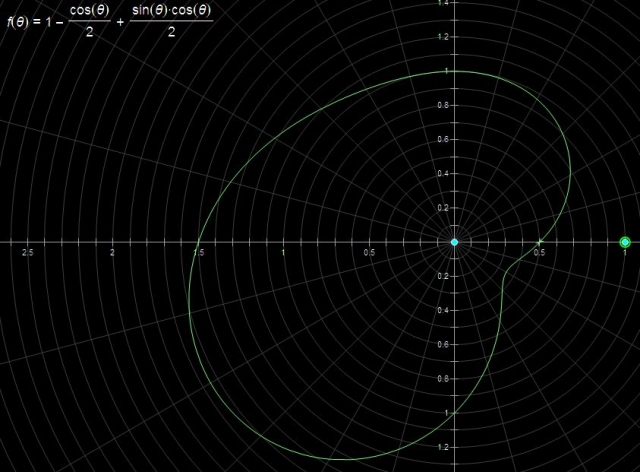This screenshot has width=640, height=472.
Task: Select the green ringed point at 1
Action: [625, 242]
